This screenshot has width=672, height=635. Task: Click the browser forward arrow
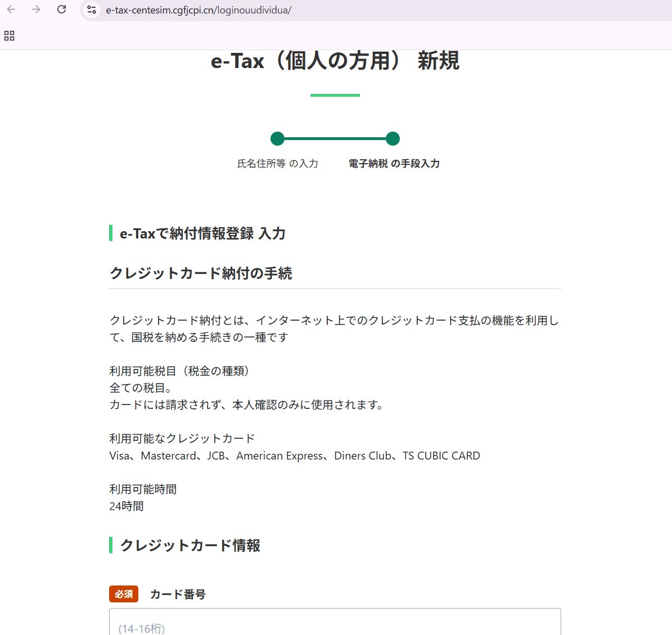coord(36,10)
